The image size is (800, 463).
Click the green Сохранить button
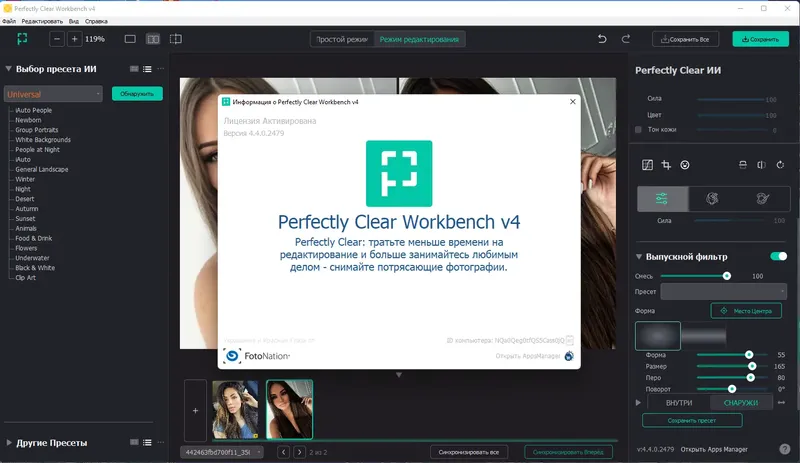761,39
